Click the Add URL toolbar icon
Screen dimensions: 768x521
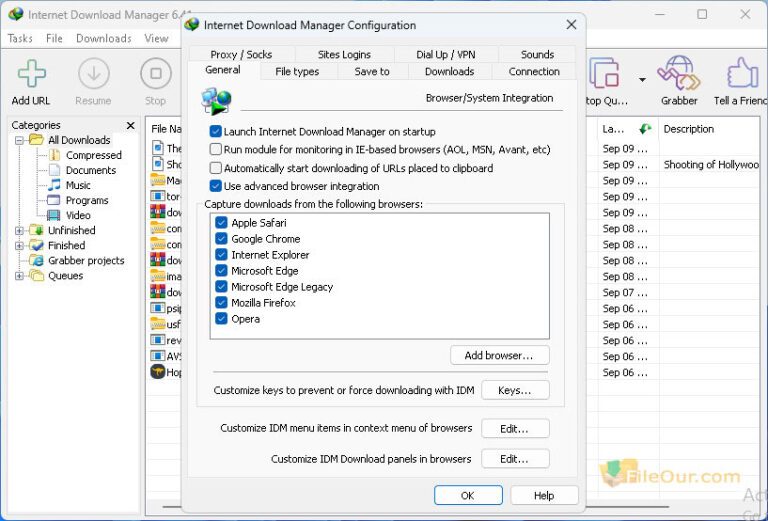[31, 74]
